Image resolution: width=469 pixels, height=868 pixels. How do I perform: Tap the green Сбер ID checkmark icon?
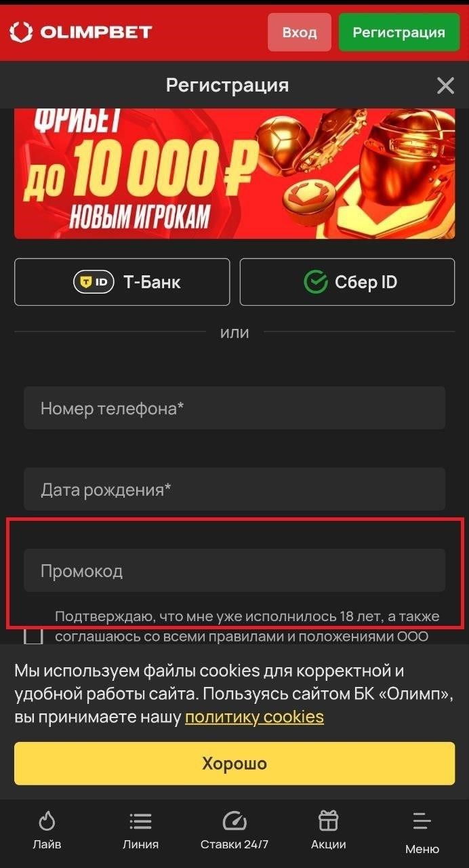(316, 282)
